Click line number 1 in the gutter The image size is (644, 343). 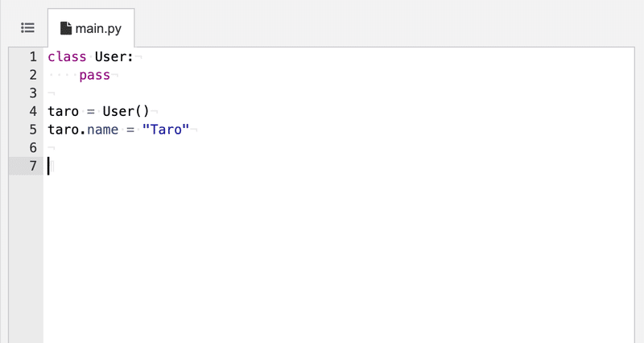coord(32,57)
